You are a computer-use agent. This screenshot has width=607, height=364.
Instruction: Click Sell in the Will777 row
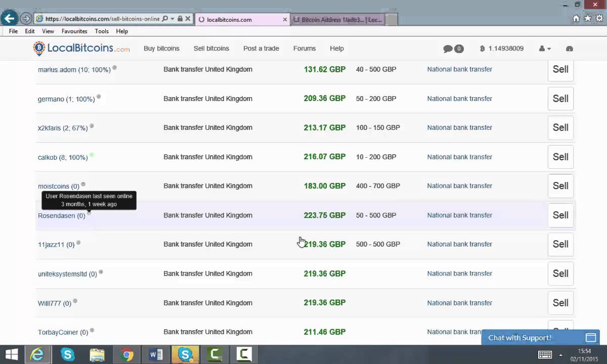coord(560,303)
